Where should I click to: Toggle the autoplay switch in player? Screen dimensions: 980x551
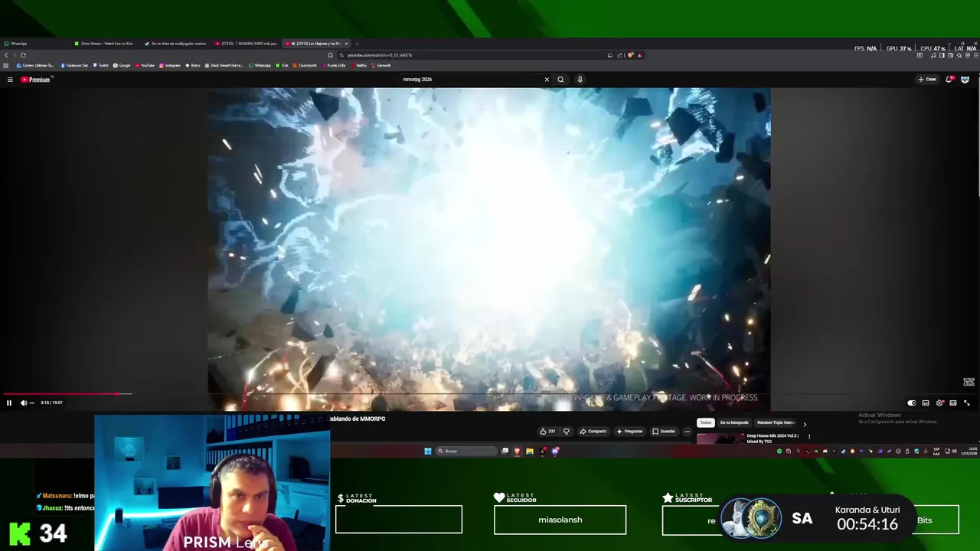tap(911, 403)
